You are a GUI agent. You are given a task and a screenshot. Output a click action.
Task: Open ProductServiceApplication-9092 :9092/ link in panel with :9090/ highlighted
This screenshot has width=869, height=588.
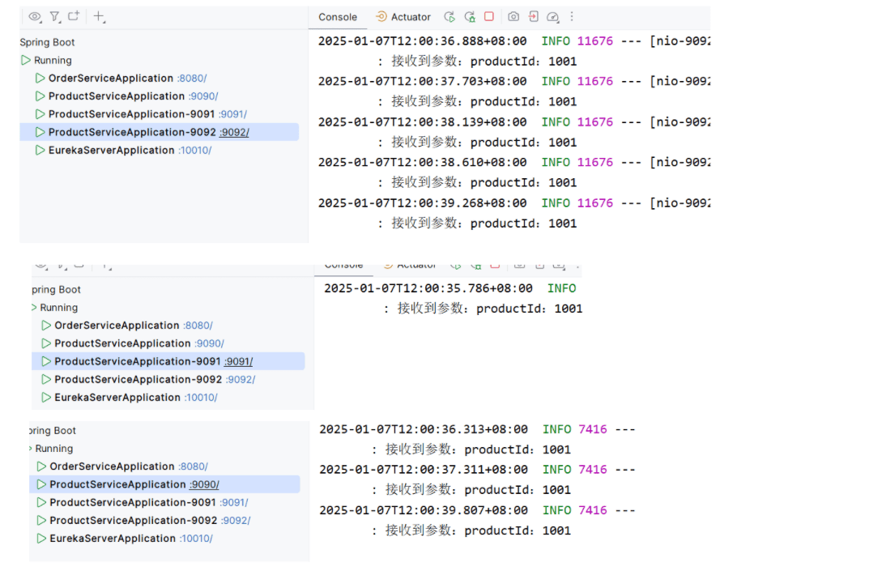tap(236, 521)
